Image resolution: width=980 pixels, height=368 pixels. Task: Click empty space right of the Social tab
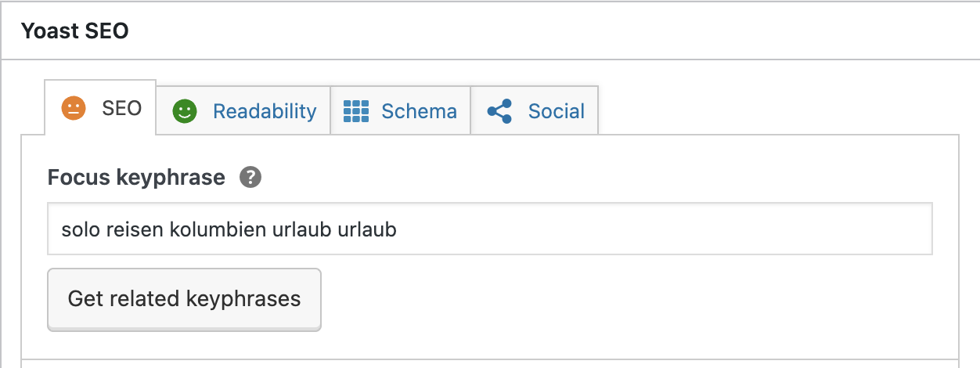coord(775,110)
